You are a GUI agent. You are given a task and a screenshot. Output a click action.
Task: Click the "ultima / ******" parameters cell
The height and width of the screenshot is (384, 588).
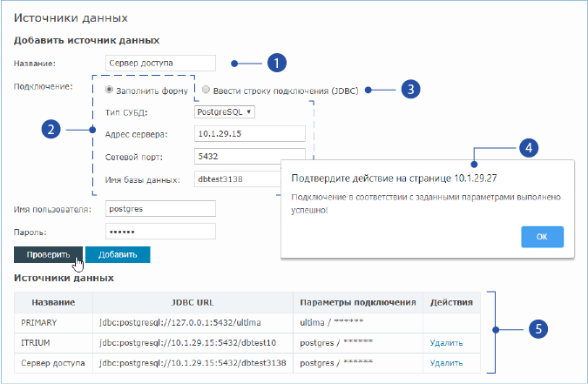358,322
